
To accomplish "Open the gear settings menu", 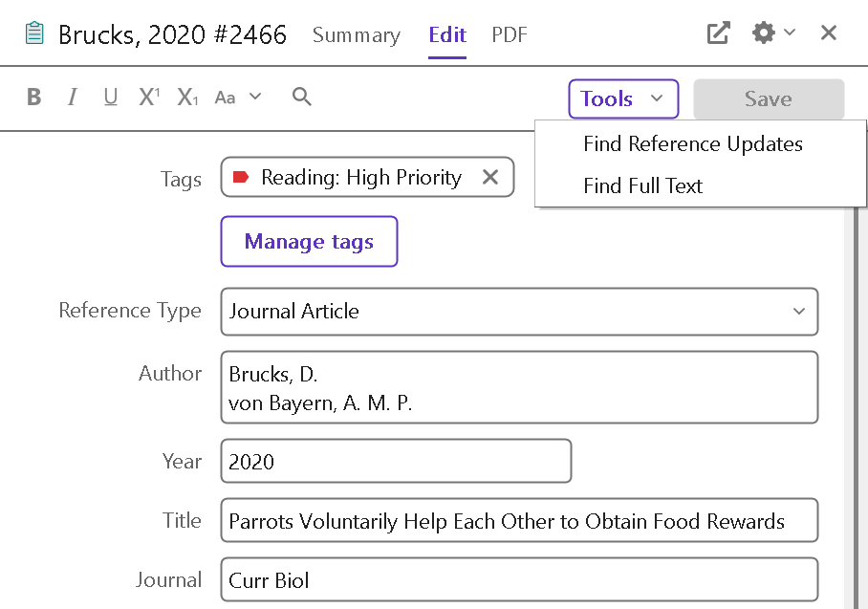I will click(x=772, y=33).
